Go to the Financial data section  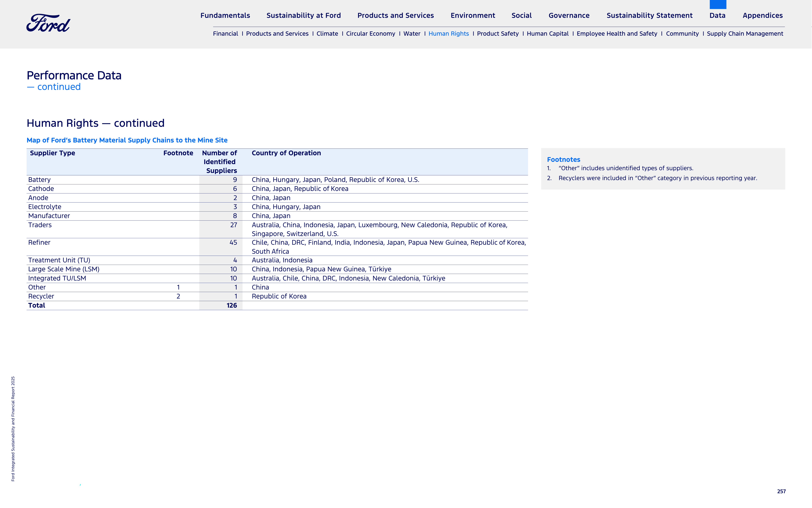point(225,34)
